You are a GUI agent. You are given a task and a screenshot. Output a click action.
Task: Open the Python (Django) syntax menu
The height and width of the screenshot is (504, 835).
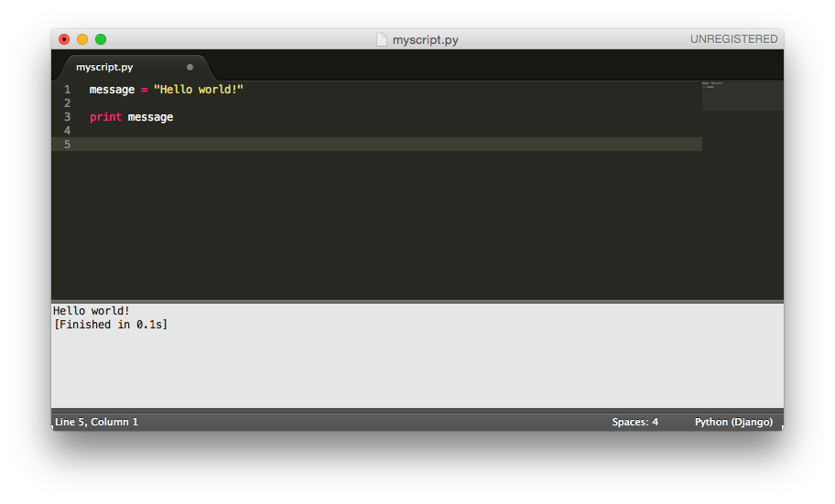coord(733,422)
